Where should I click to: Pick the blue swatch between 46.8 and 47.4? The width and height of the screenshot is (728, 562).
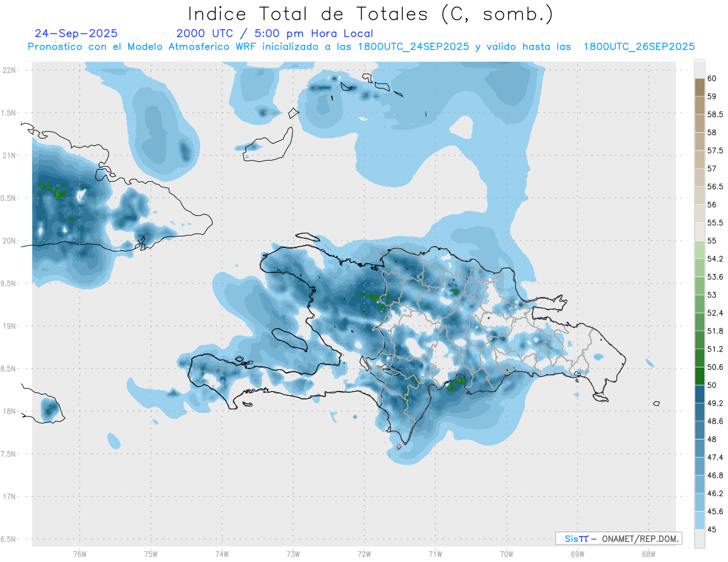point(699,467)
